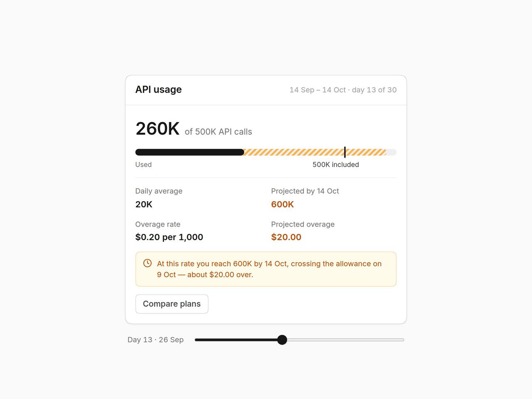Click the API usage card title

[x=158, y=89]
